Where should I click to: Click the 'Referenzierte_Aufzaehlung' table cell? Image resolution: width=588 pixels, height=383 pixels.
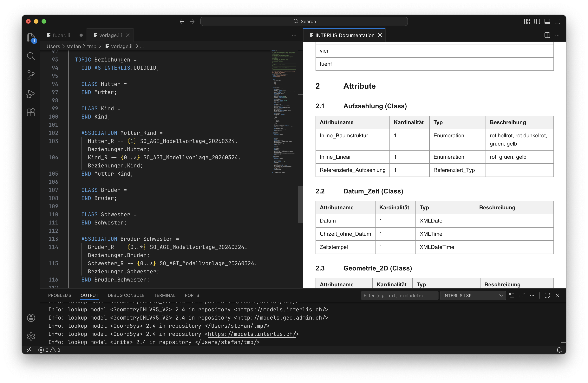353,170
